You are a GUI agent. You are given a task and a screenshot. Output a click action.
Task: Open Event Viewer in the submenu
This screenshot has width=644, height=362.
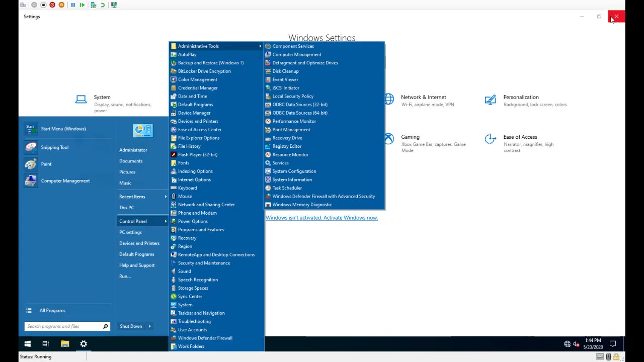285,79
